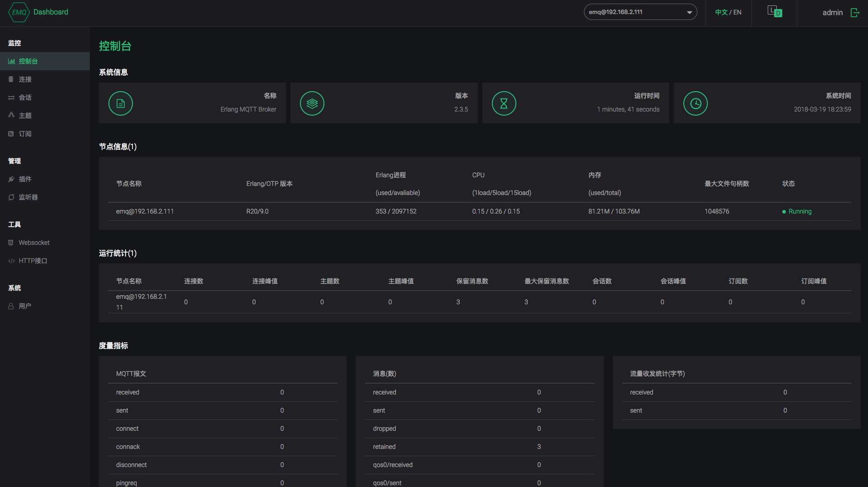
Task: Click the 度量指标 section heading
Action: (113, 346)
